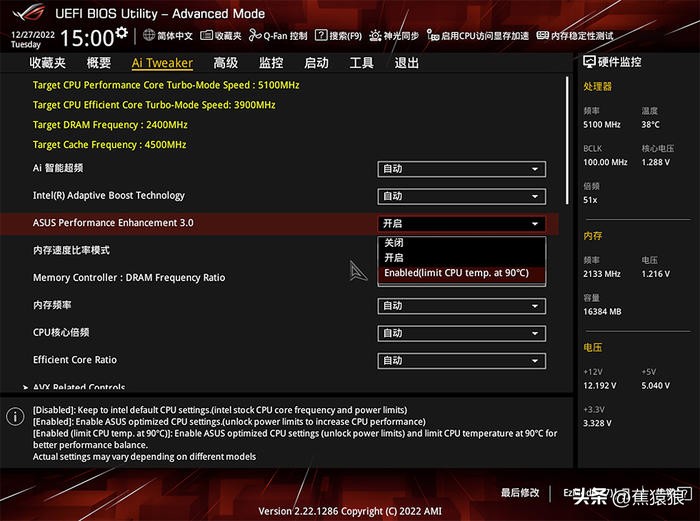
Task: Switch to the 启动 tab
Action: coord(316,63)
